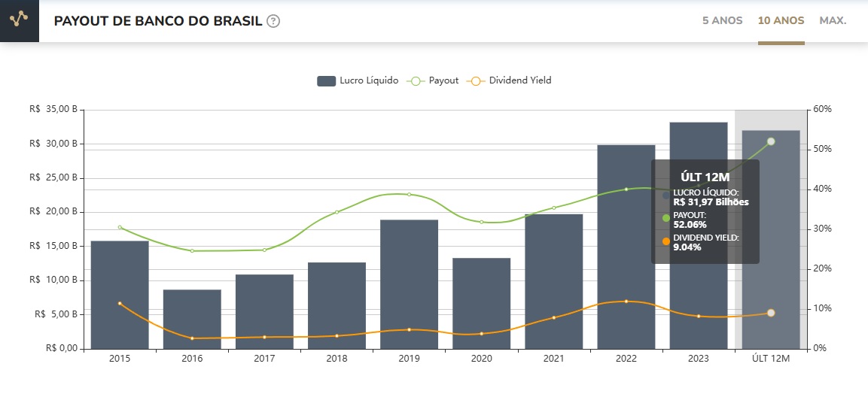Click the 'R$ 35,00 B' axis label

(53, 110)
